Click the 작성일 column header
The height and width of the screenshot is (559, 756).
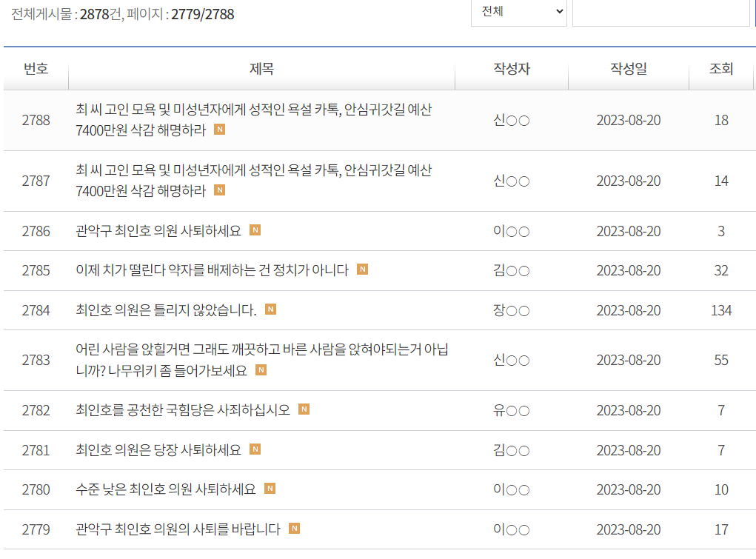click(x=629, y=69)
